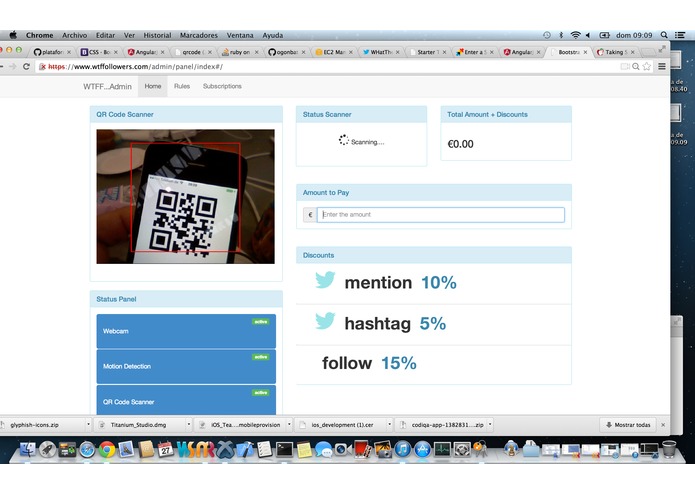Open the Ventana menu
This screenshot has width=695, height=494.
(x=240, y=35)
